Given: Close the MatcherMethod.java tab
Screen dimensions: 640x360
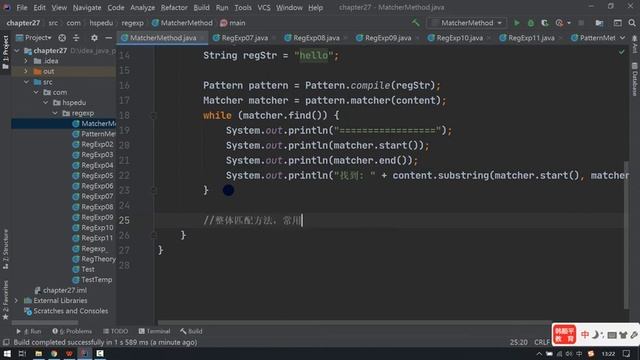Looking at the screenshot, I should [202, 38].
